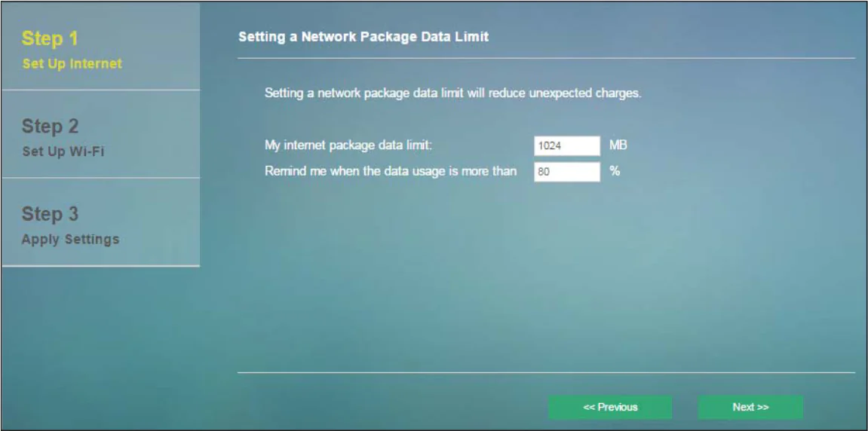Click the Setting a Network Package Data Limit title
The height and width of the screenshot is (431, 868).
tap(363, 36)
